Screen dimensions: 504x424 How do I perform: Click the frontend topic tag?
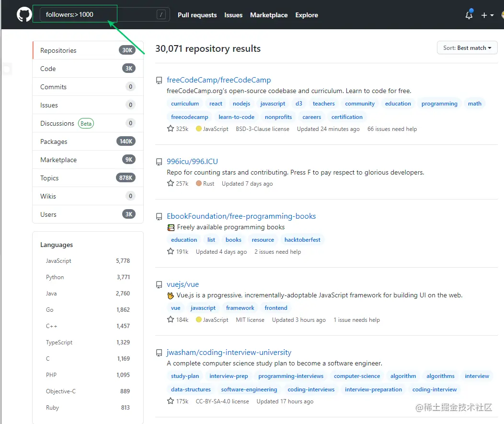pyautogui.click(x=276, y=308)
